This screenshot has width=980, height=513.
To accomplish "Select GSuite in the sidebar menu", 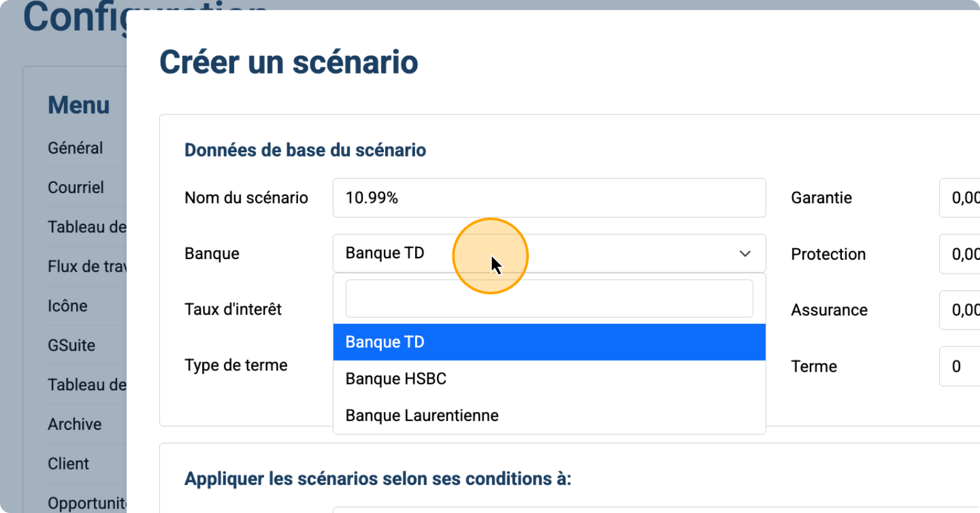I will pyautogui.click(x=72, y=345).
